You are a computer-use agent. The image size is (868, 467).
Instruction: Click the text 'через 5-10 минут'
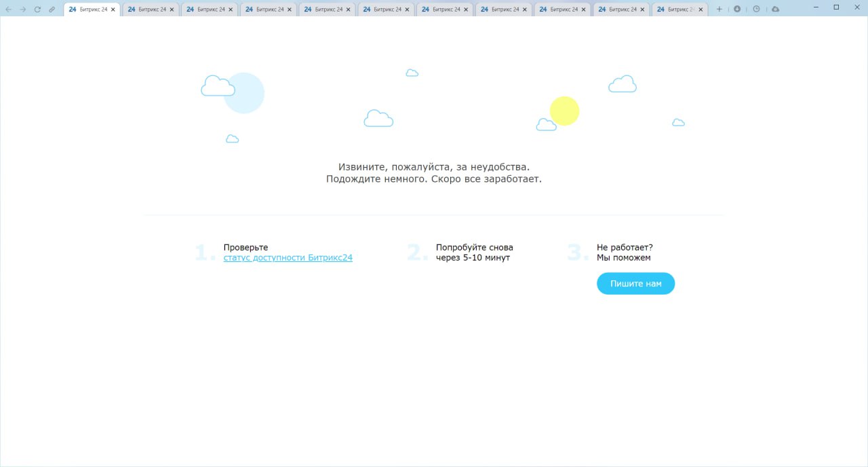pos(473,258)
